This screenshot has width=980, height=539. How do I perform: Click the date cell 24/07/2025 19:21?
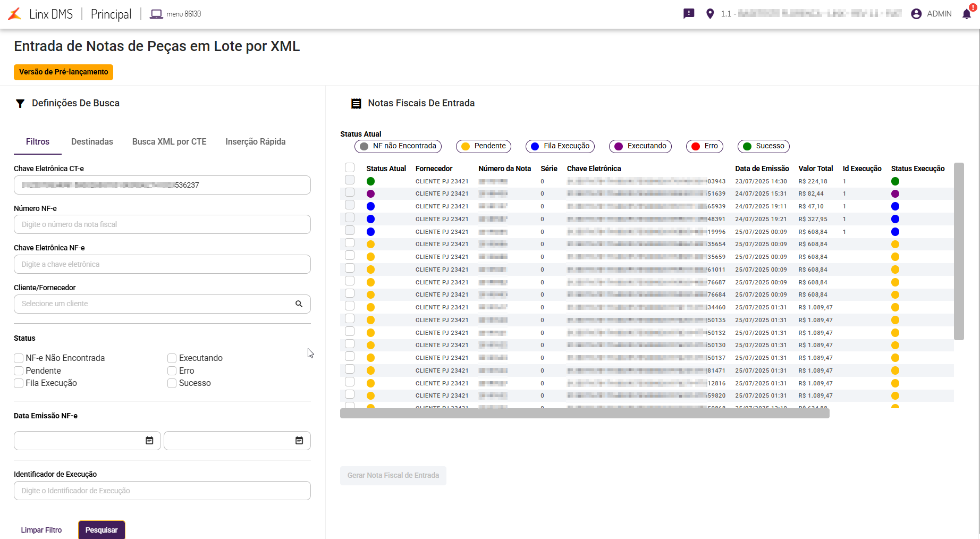tap(761, 219)
